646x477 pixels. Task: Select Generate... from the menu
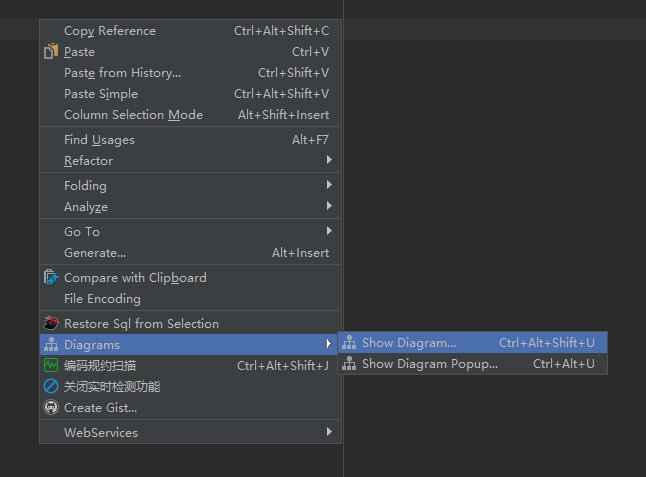click(190, 253)
